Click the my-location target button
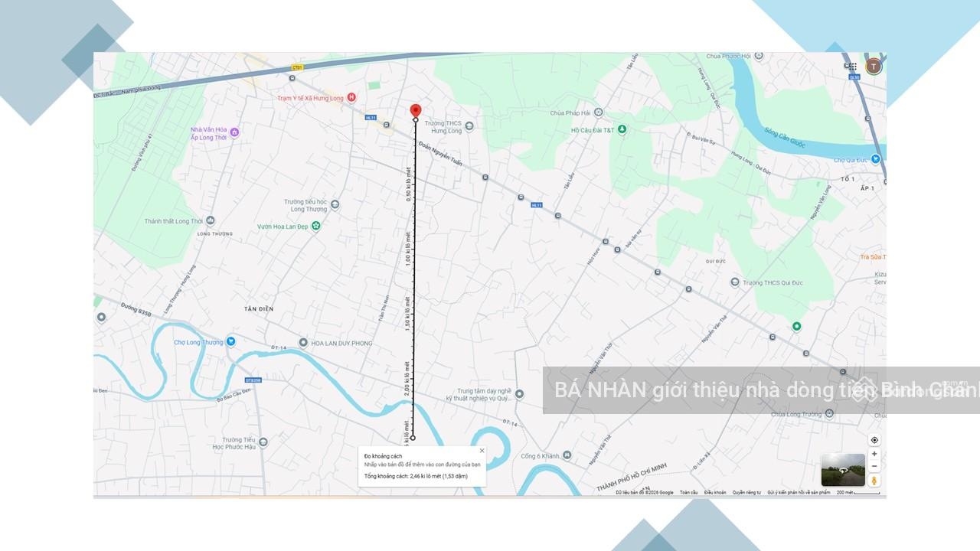Screen dimensions: 980x551 coord(874,440)
